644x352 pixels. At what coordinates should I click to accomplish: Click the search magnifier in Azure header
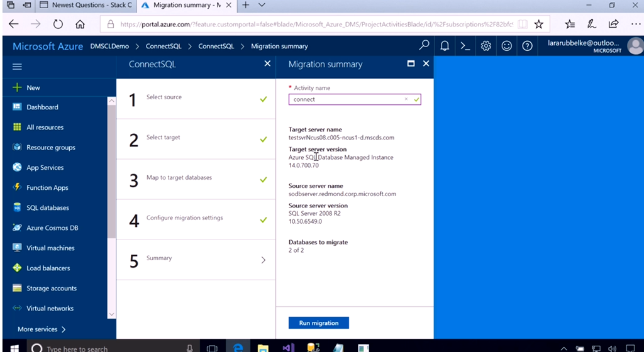[425, 45]
